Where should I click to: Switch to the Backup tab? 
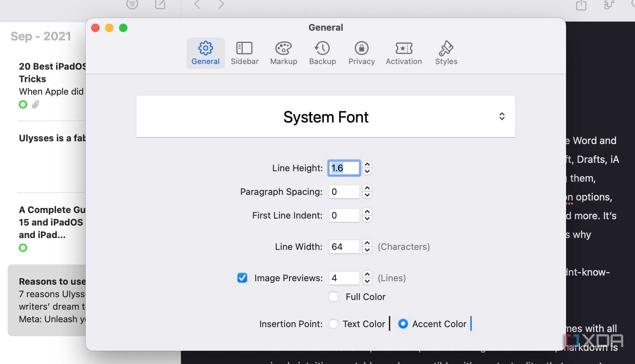322,53
